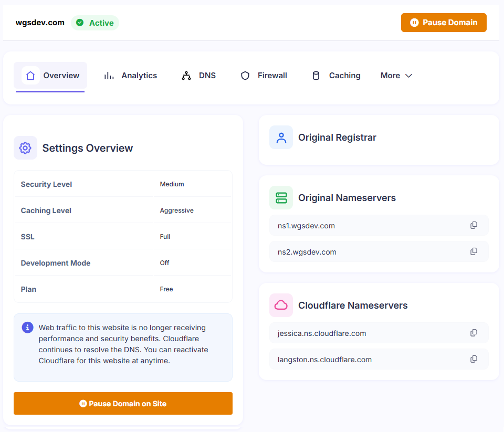504x432 pixels.
Task: Click the Original Nameservers server icon
Action: tap(281, 198)
